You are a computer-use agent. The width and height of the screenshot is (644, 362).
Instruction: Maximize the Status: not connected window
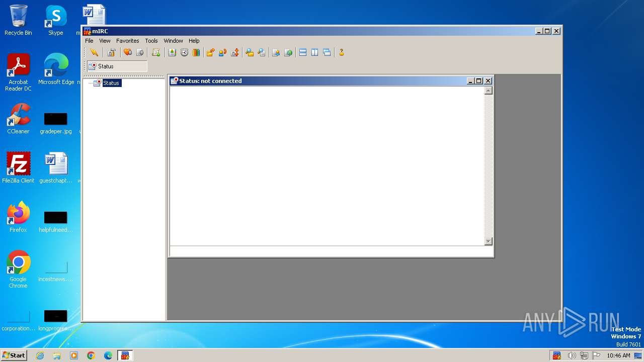pyautogui.click(x=479, y=81)
